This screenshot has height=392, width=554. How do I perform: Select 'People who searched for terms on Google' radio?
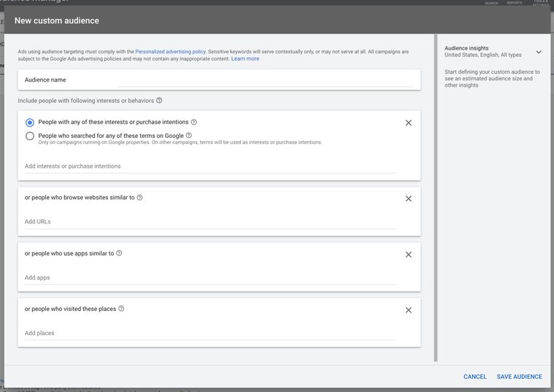pyautogui.click(x=30, y=136)
